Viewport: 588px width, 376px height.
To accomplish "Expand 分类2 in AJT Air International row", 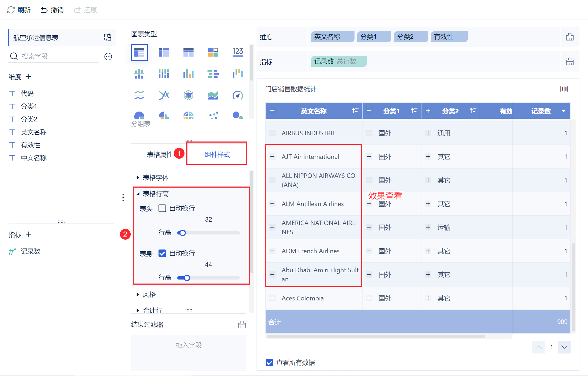I will click(428, 157).
